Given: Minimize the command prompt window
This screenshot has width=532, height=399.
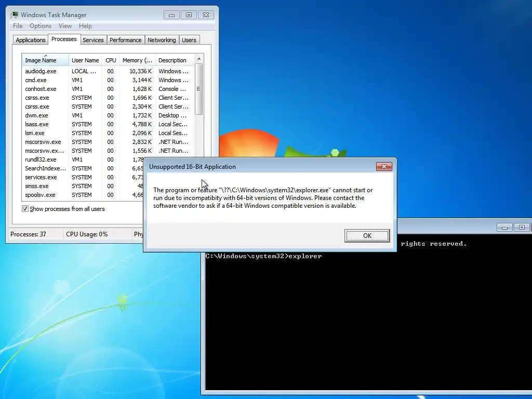Looking at the screenshot, I should click(504, 228).
